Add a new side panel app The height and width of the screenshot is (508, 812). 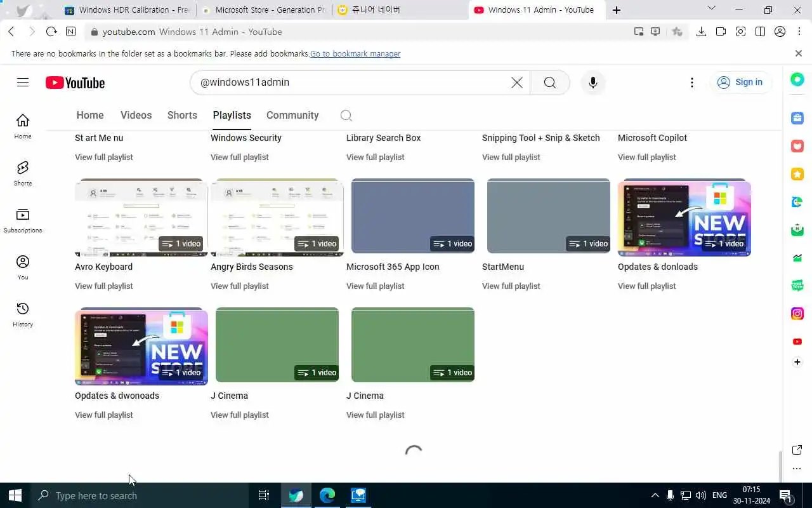coord(797,362)
